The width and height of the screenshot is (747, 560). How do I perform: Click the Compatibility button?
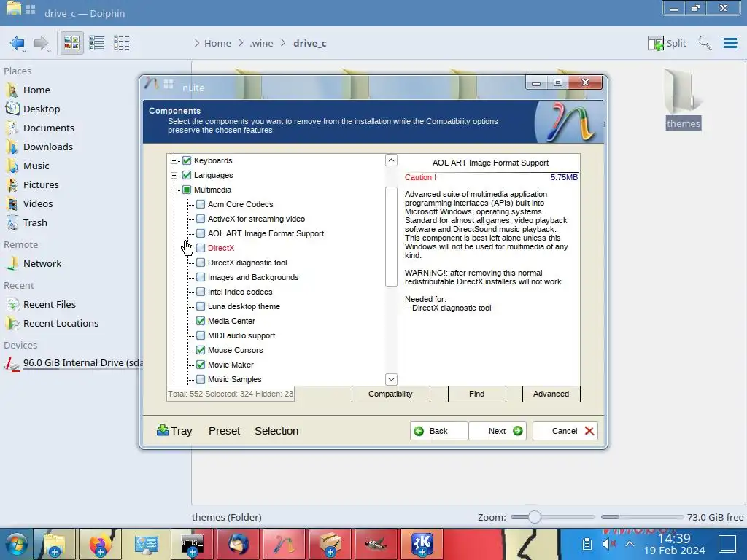pos(391,394)
